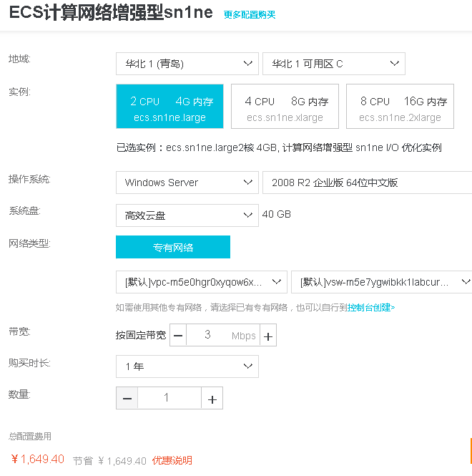This screenshot has height=476, width=472.
Task: Click the ¥1,649.40 total price text
Action: 37,460
